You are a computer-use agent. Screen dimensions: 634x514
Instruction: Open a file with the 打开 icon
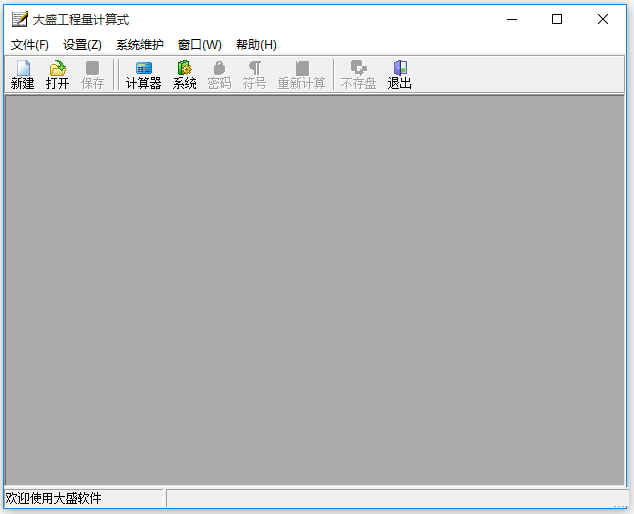click(x=58, y=75)
